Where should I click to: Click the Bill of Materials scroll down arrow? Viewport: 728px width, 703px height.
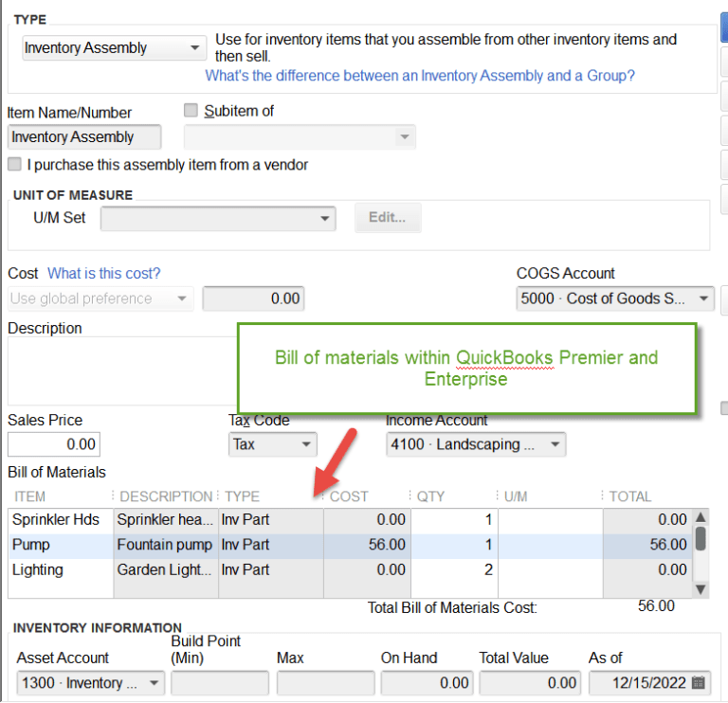(701, 589)
